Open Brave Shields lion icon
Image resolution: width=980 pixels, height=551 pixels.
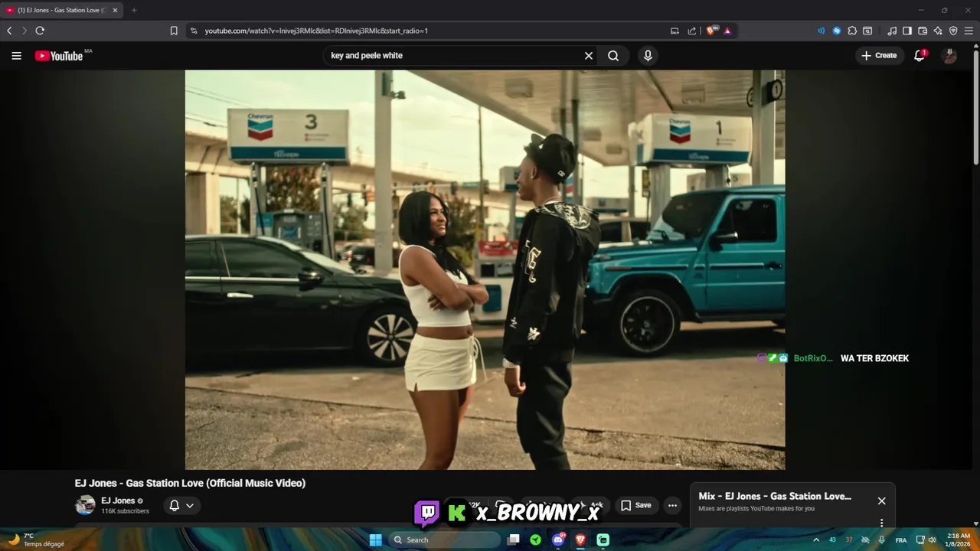(x=711, y=31)
